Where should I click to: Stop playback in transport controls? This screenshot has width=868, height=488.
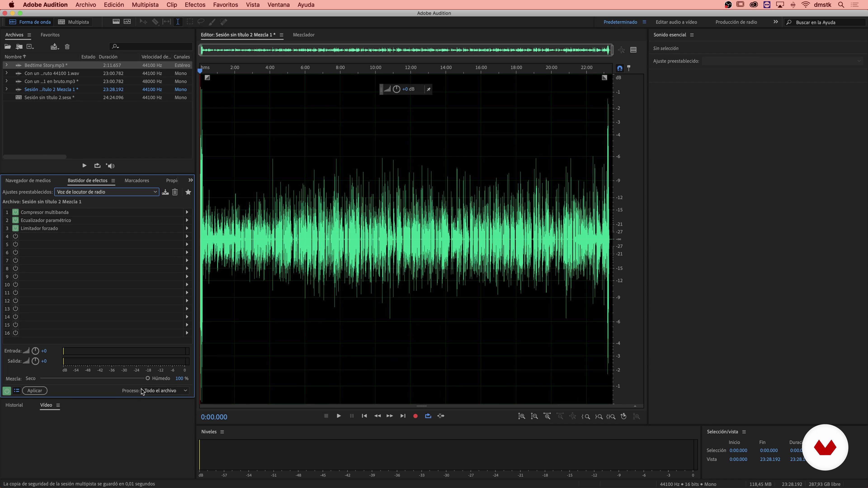(326, 416)
